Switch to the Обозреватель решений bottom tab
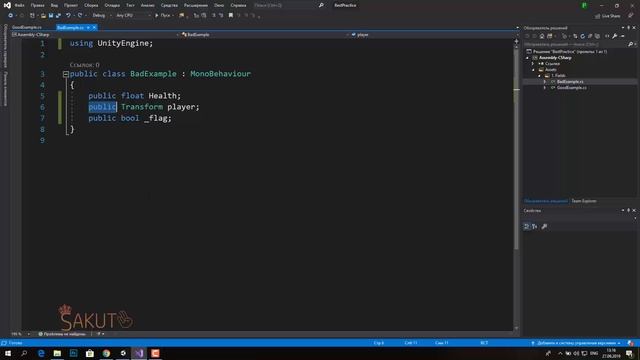640x360 pixels. pos(546,201)
